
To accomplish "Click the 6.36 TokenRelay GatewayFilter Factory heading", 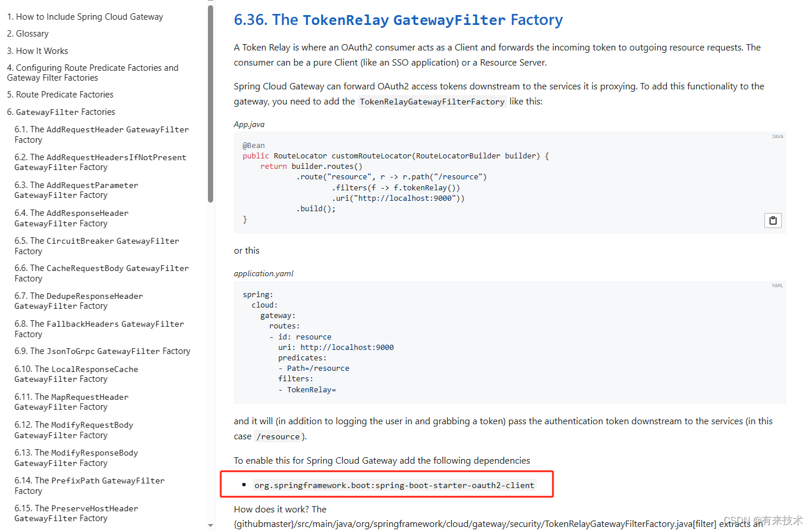I will (x=398, y=20).
